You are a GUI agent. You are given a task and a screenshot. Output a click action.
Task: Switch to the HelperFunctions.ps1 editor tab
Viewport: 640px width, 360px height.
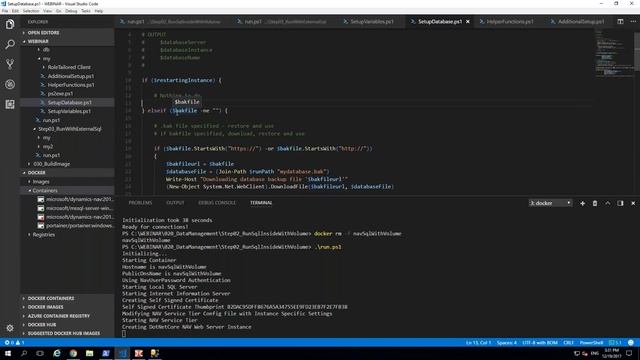pos(509,22)
